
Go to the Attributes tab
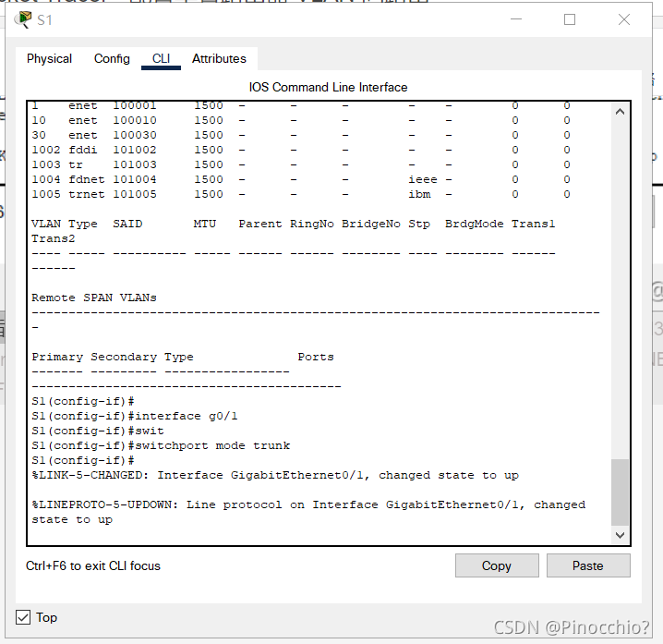(x=219, y=58)
